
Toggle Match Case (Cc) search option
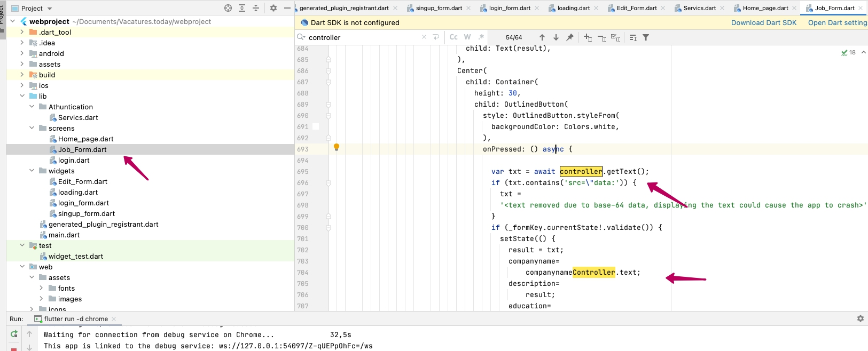(453, 37)
